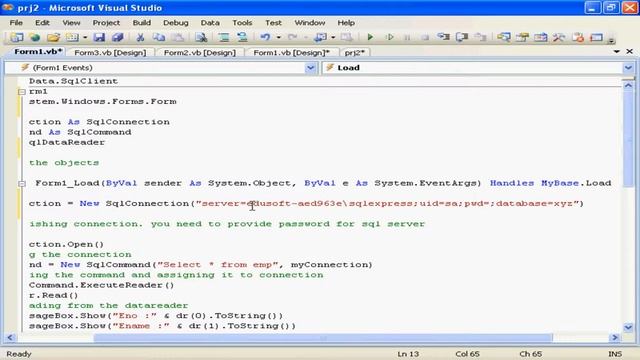Collapse the Form1_Load sub outline node

coord(22,184)
